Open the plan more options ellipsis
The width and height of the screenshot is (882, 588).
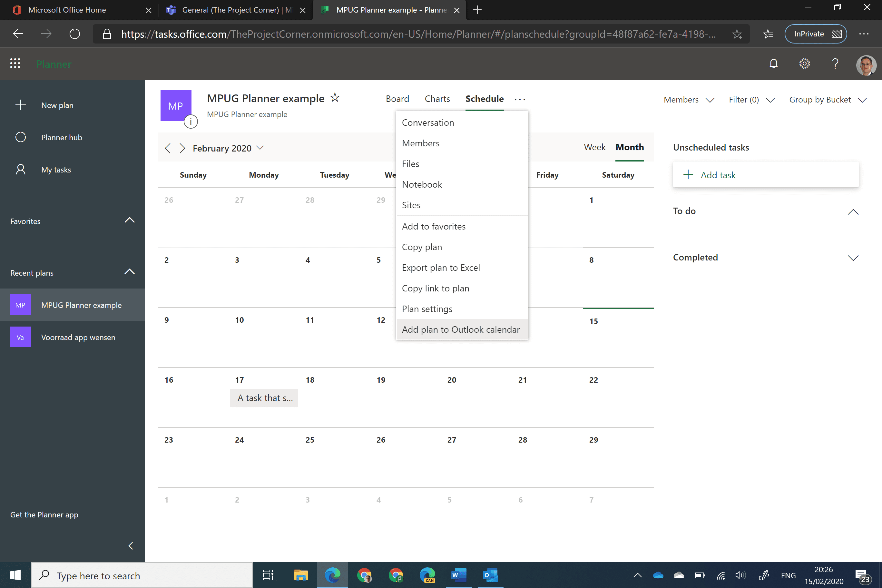[x=520, y=99]
